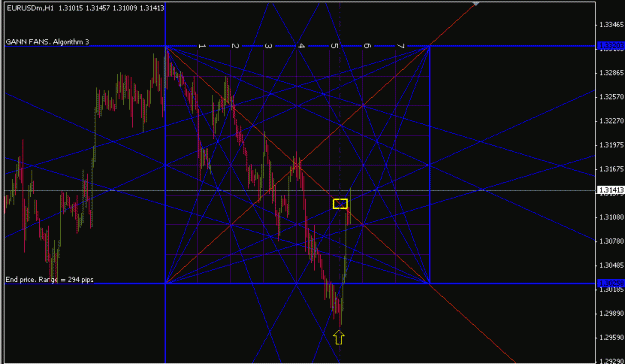Screen dimensions: 625x364
Task: Click Gann grid column label 6
Action: tap(368, 46)
